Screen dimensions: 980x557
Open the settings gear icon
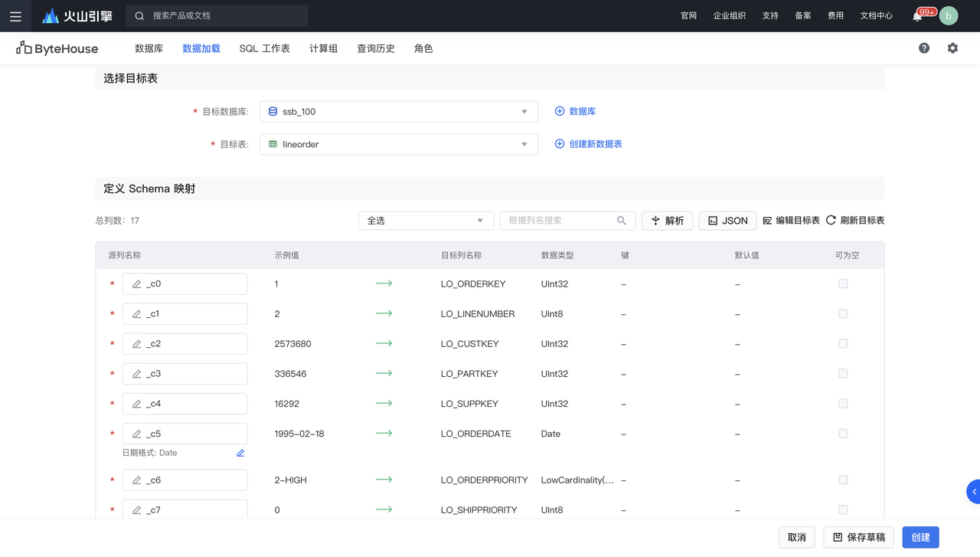pos(952,48)
